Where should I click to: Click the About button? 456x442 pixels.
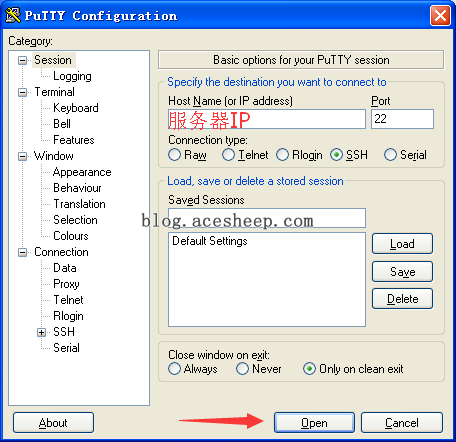[53, 423]
